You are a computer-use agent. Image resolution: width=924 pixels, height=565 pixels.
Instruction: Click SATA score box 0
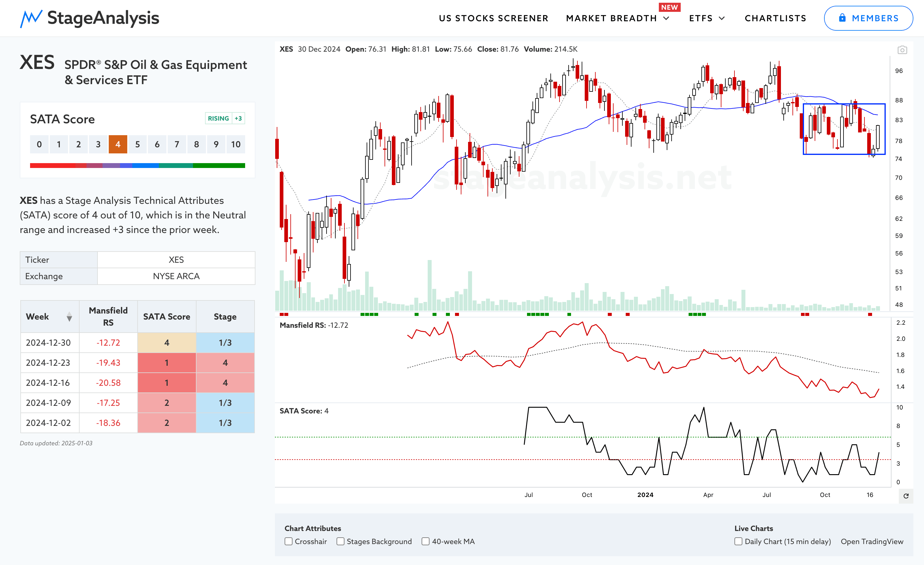(x=39, y=144)
